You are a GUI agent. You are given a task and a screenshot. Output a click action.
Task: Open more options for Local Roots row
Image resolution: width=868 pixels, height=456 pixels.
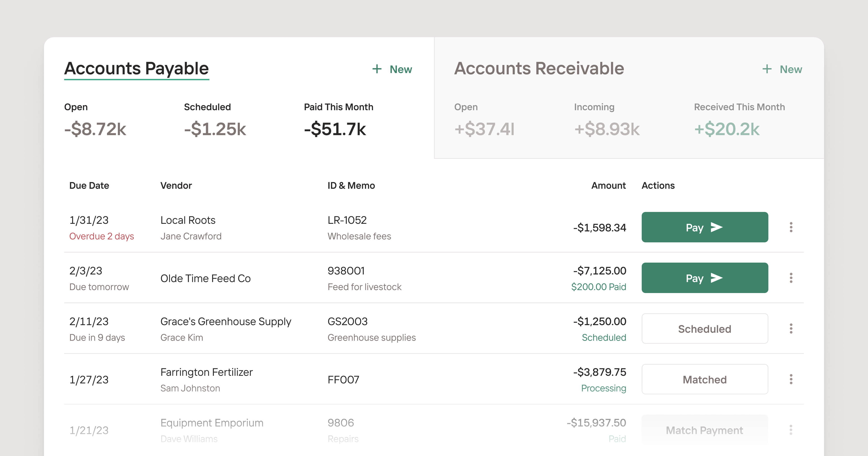click(x=791, y=227)
